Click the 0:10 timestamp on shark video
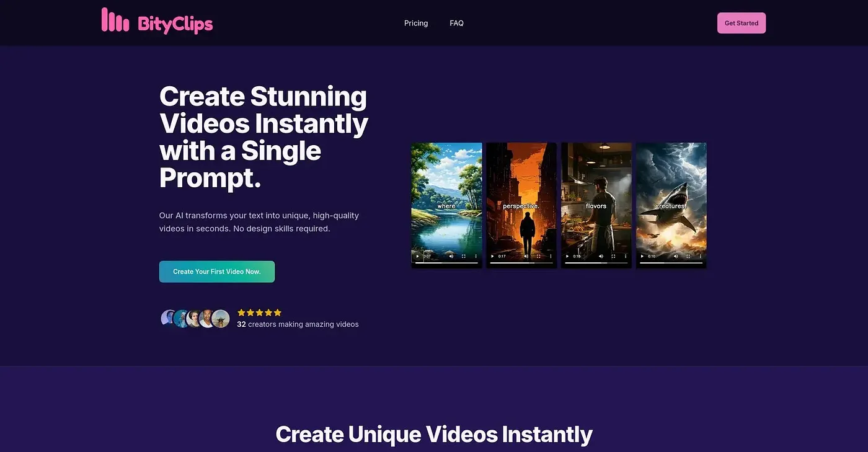This screenshot has height=452, width=868. [x=652, y=256]
